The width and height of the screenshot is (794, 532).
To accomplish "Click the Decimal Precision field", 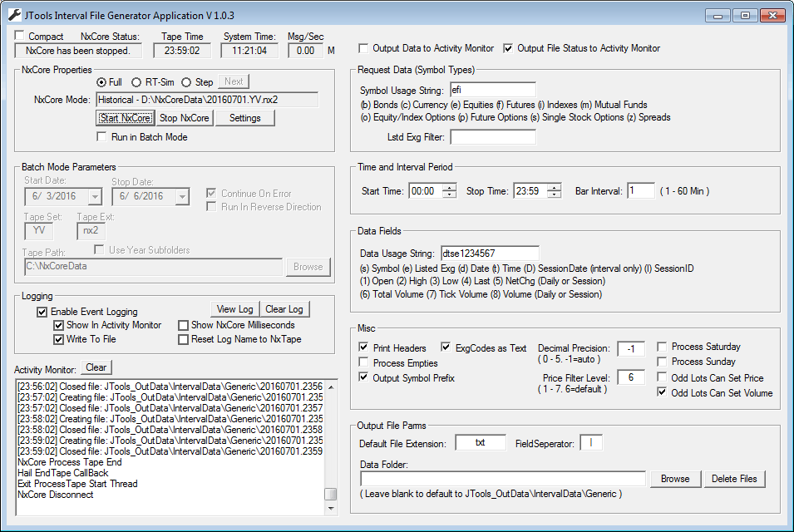I will tap(631, 349).
